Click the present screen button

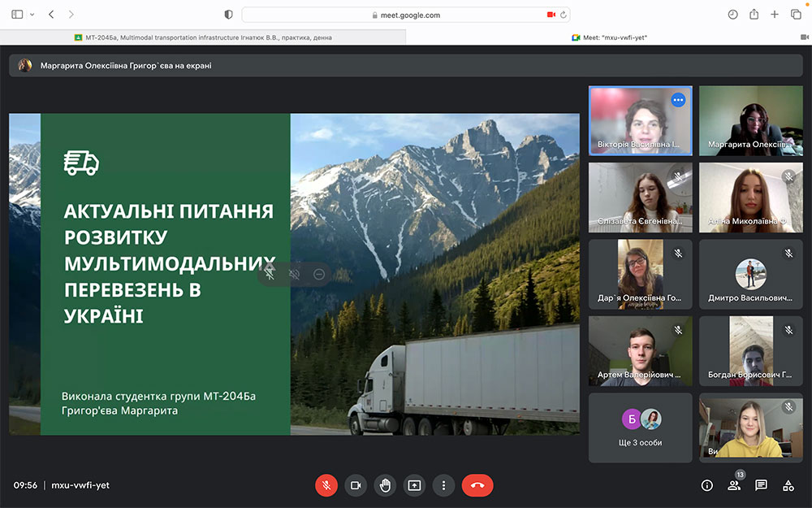point(414,485)
